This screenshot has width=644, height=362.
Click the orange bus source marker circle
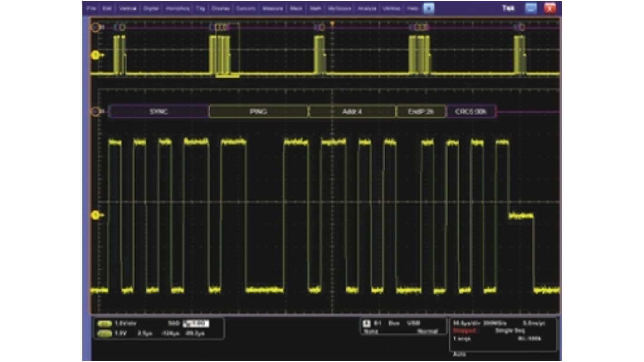point(95,111)
